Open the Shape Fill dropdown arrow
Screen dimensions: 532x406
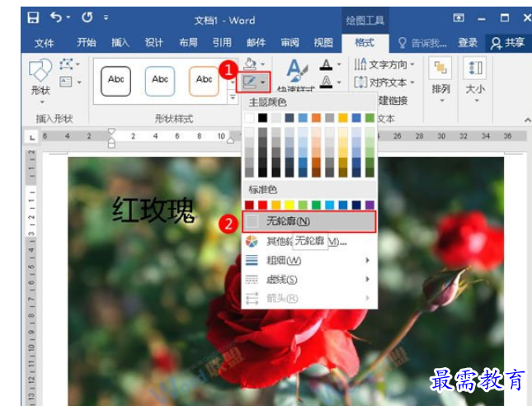pos(263,64)
